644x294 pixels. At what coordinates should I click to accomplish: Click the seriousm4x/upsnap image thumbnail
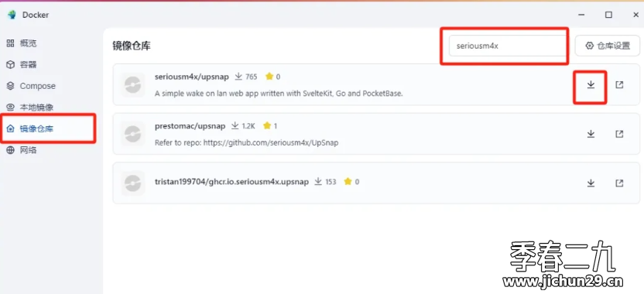point(132,85)
